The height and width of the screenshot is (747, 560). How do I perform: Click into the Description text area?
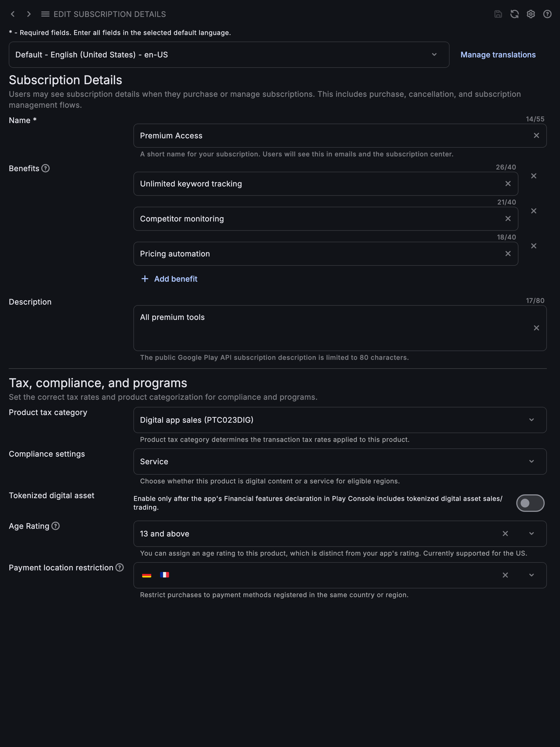coord(340,328)
